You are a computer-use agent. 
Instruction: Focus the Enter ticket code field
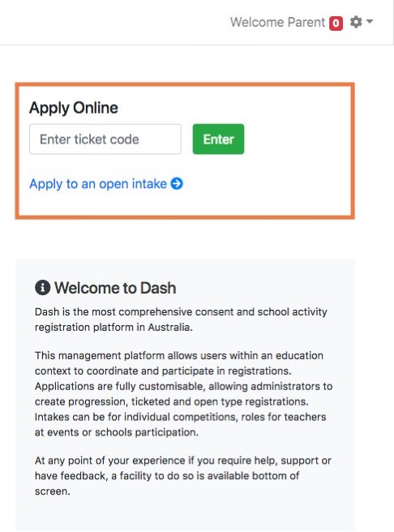[x=105, y=139]
